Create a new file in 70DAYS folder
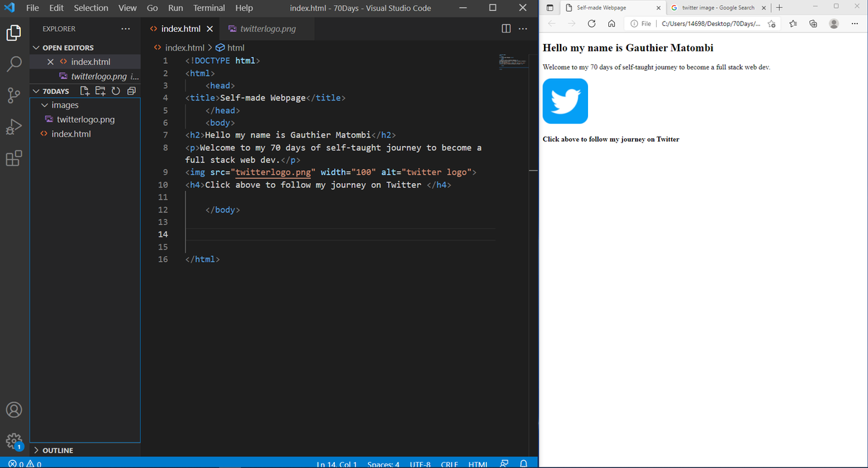 (85, 91)
